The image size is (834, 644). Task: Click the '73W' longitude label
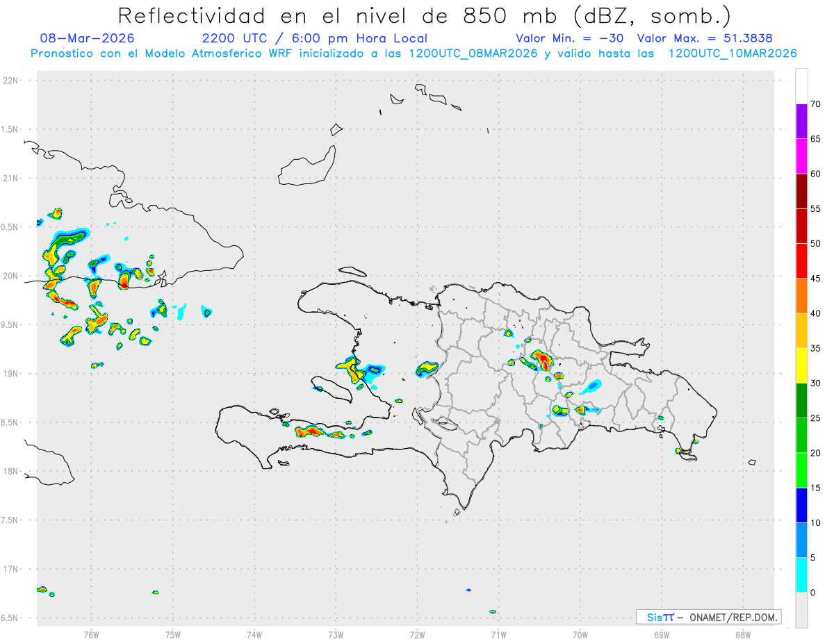click(336, 634)
